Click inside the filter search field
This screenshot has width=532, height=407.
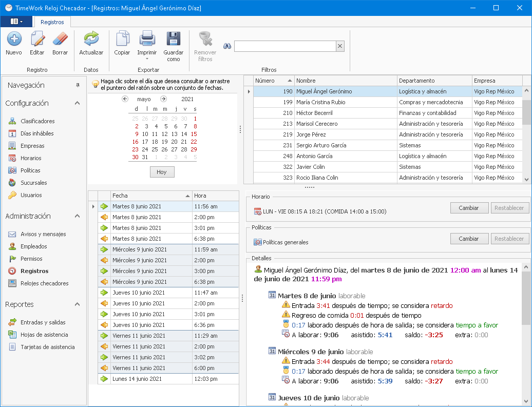point(285,46)
